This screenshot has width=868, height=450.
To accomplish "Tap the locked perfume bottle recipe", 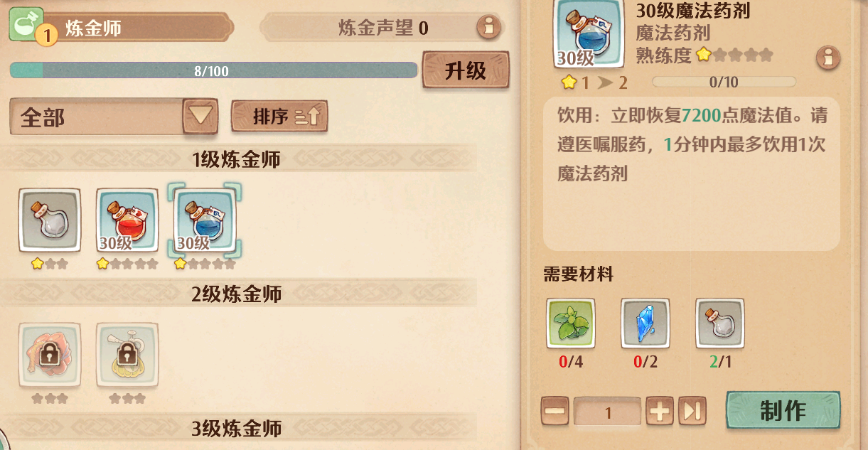I will [127, 354].
